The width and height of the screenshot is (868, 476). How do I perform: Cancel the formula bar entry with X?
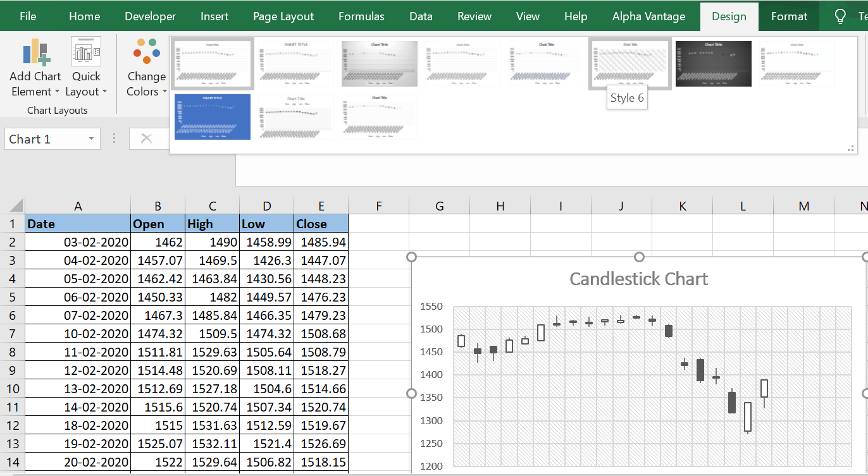point(146,138)
